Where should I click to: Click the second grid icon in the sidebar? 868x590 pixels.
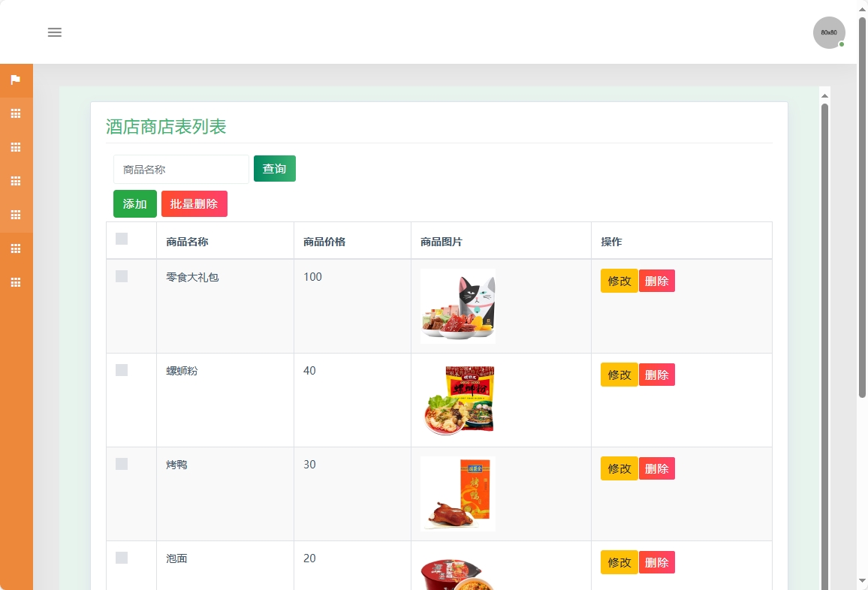(16, 147)
